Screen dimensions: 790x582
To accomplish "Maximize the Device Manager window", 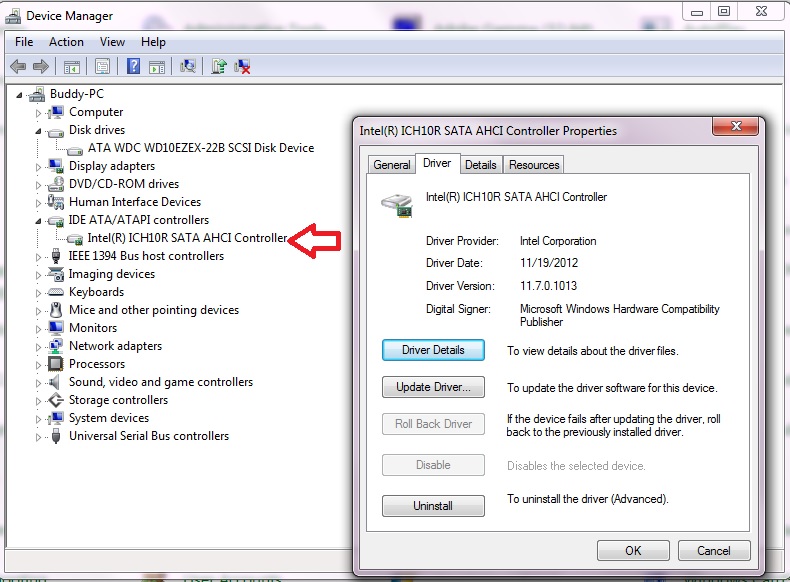I will 724,11.
